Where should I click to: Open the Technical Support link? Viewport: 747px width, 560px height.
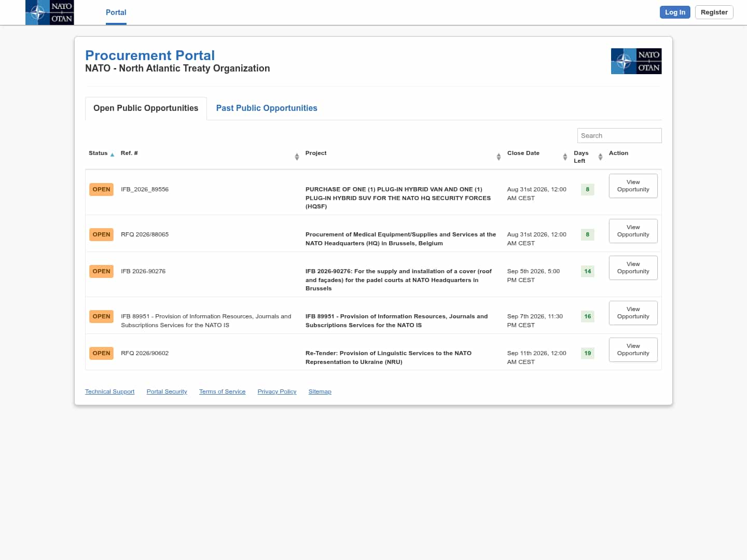[x=109, y=391]
